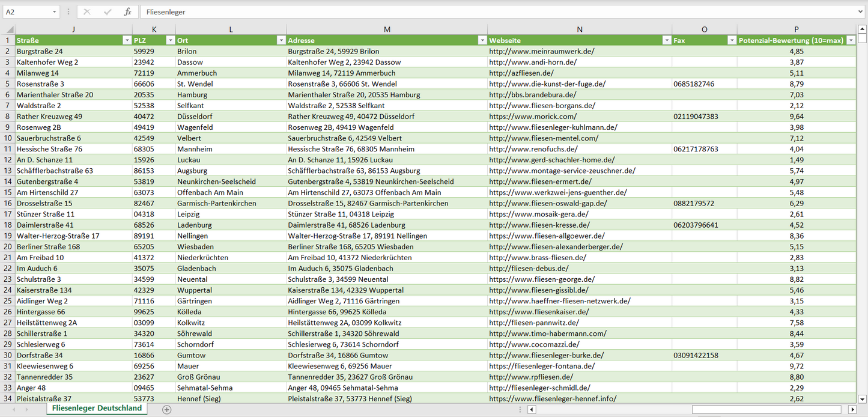Image resolution: width=868 pixels, height=417 pixels.
Task: Select the Fliesenleger Deutschland sheet tab
Action: click(97, 408)
